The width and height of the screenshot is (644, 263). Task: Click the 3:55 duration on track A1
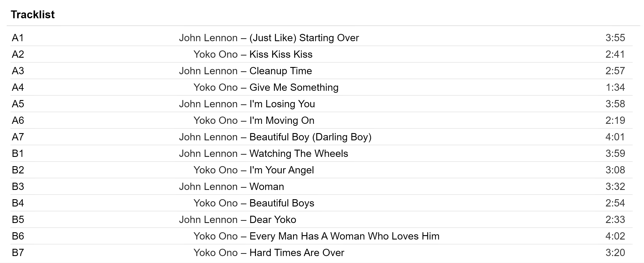[x=615, y=38]
